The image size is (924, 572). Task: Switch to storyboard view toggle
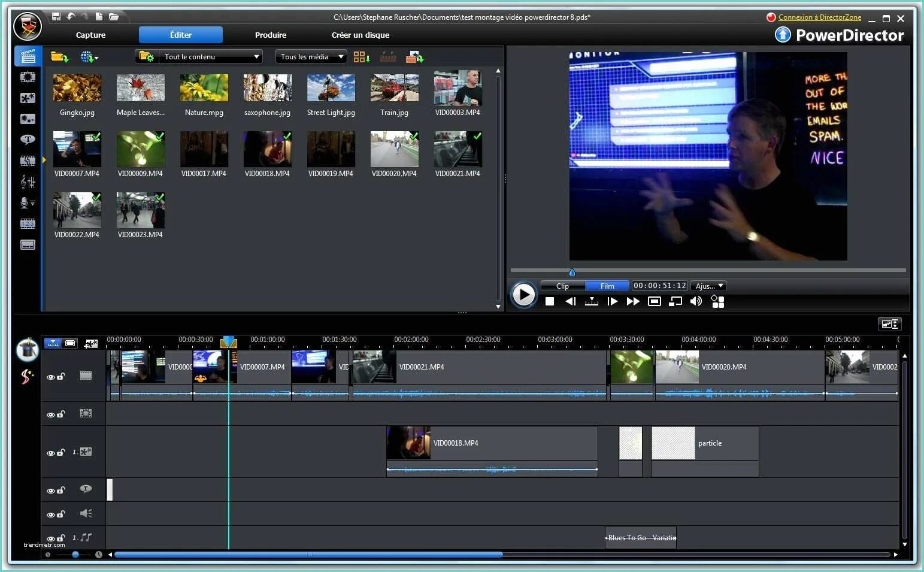tap(71, 343)
